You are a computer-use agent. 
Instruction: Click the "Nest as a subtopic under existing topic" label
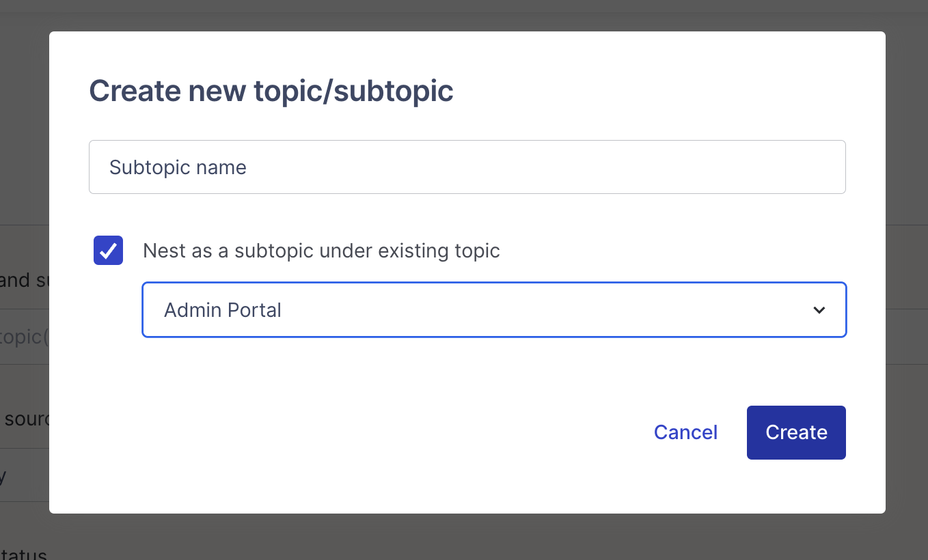[x=321, y=251]
